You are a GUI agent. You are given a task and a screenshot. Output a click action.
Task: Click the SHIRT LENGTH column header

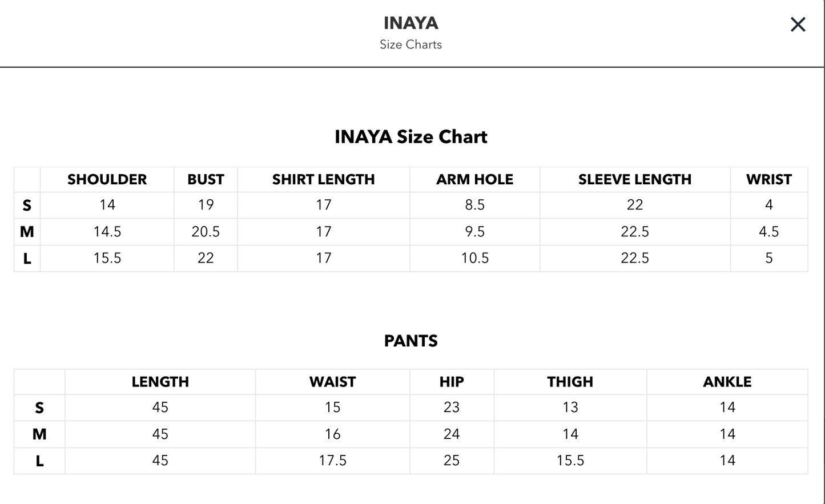(x=324, y=179)
